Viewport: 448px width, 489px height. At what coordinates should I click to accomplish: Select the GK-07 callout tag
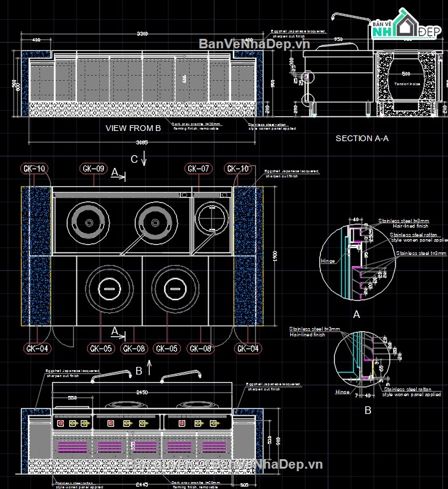click(x=198, y=169)
